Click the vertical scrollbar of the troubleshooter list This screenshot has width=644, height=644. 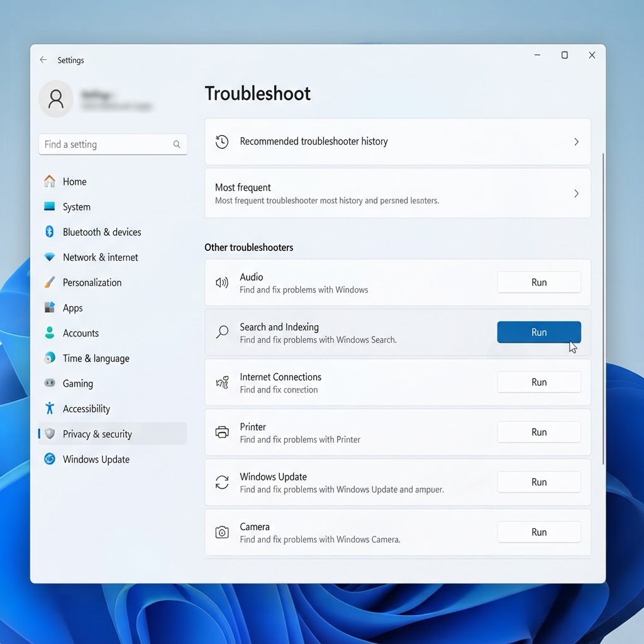[x=603, y=308]
